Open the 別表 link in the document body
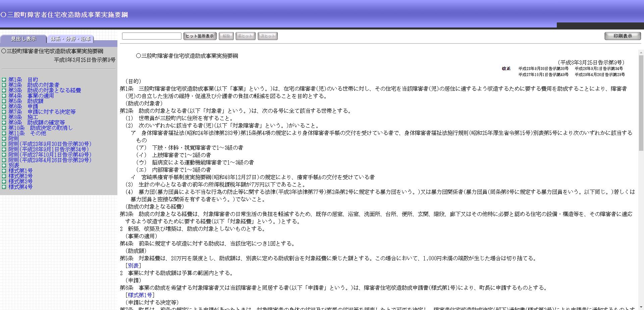 point(133,265)
